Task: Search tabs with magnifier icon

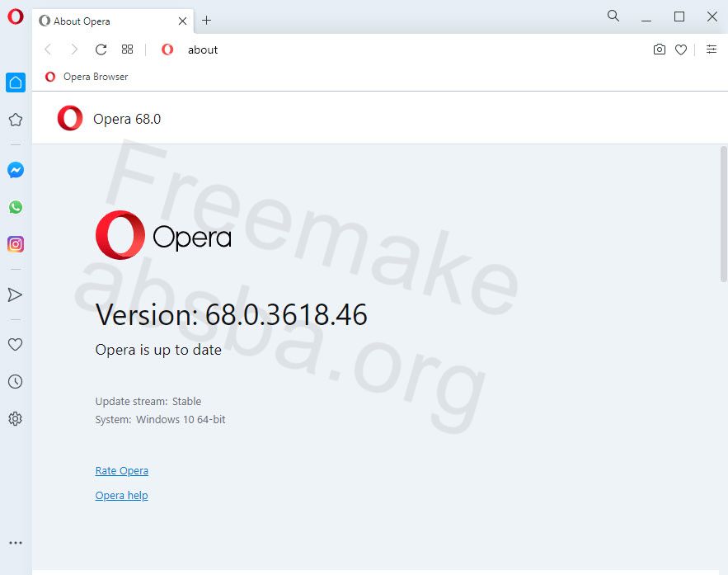Action: [613, 16]
